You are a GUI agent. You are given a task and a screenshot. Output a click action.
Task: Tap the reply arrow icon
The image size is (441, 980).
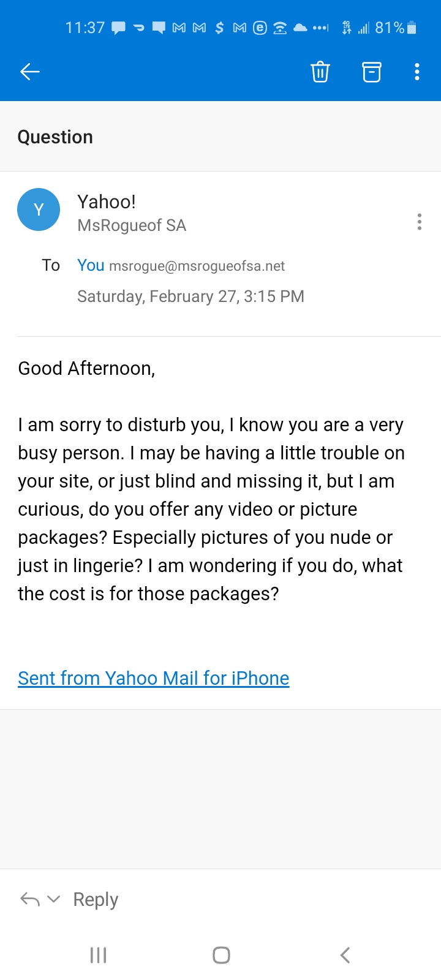point(30,899)
